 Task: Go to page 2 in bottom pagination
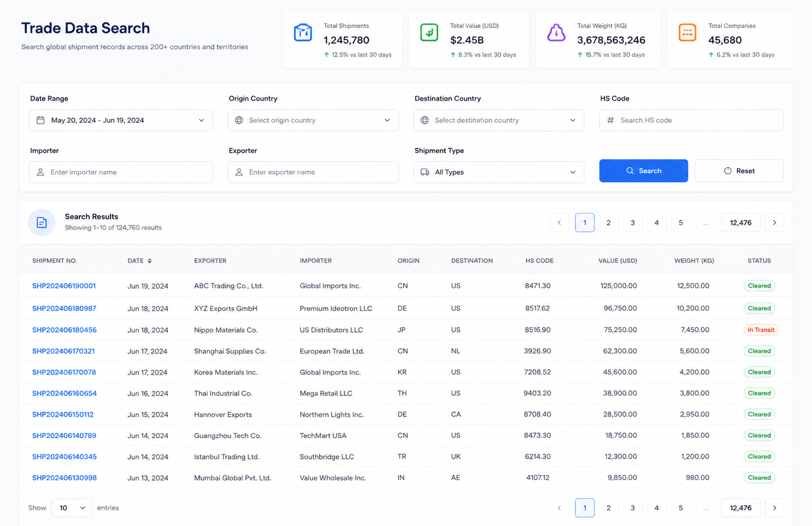pyautogui.click(x=608, y=507)
